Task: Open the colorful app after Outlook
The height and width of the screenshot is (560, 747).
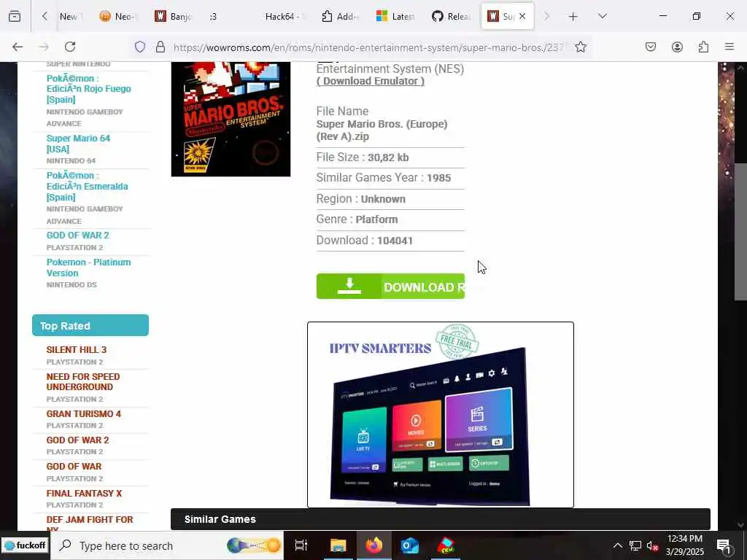Action: coord(446,545)
